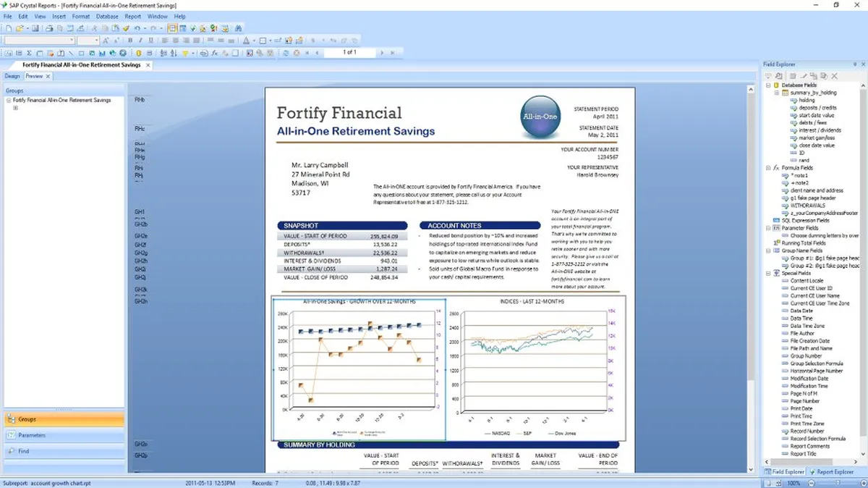Open the Insert menu

[x=59, y=16]
